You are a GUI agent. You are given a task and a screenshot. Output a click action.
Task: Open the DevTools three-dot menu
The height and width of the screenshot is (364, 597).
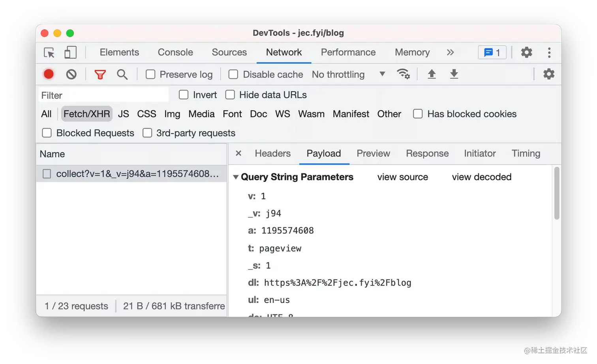click(x=549, y=53)
